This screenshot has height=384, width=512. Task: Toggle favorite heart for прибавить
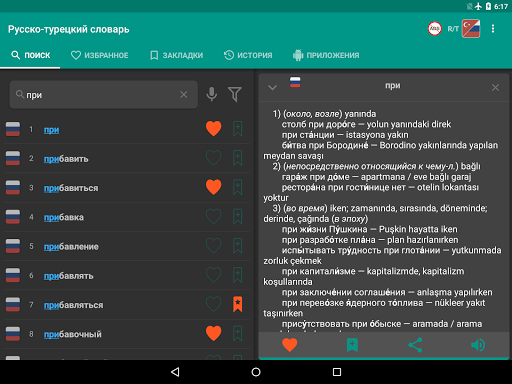click(214, 158)
